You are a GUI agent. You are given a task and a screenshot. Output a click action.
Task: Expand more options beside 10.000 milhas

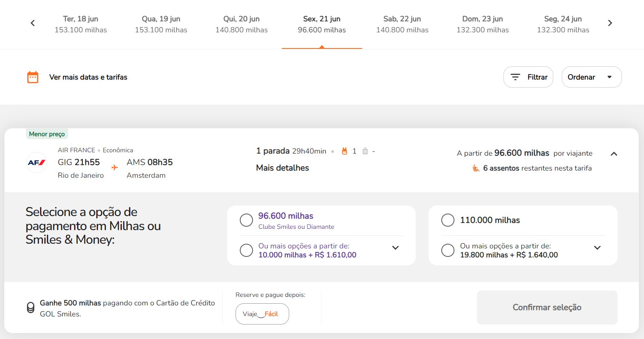[x=395, y=248]
